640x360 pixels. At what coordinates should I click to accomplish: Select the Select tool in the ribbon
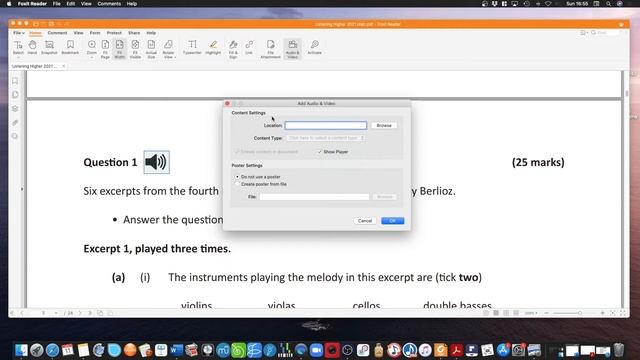[x=18, y=47]
